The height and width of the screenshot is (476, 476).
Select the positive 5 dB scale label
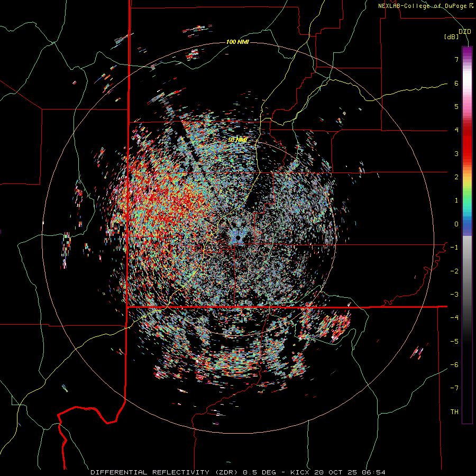pos(456,106)
